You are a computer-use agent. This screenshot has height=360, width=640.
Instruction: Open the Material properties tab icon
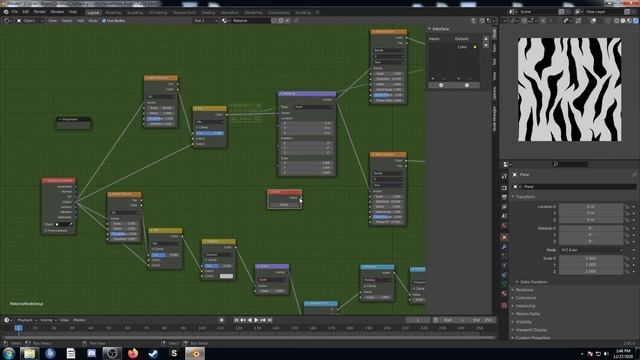(x=504, y=293)
